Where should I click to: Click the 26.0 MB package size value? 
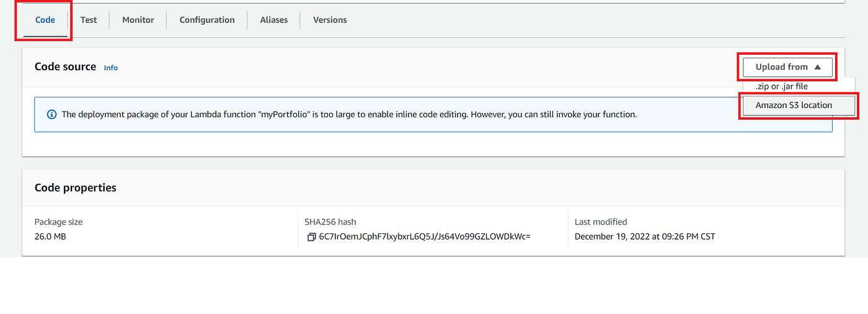[x=50, y=236]
